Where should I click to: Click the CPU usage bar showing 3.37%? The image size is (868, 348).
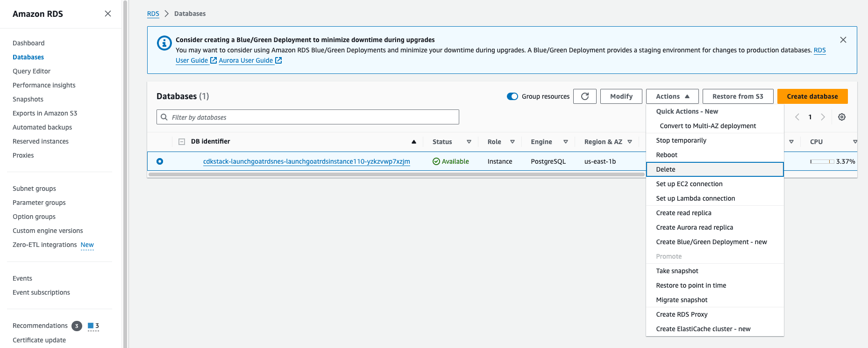tap(822, 161)
